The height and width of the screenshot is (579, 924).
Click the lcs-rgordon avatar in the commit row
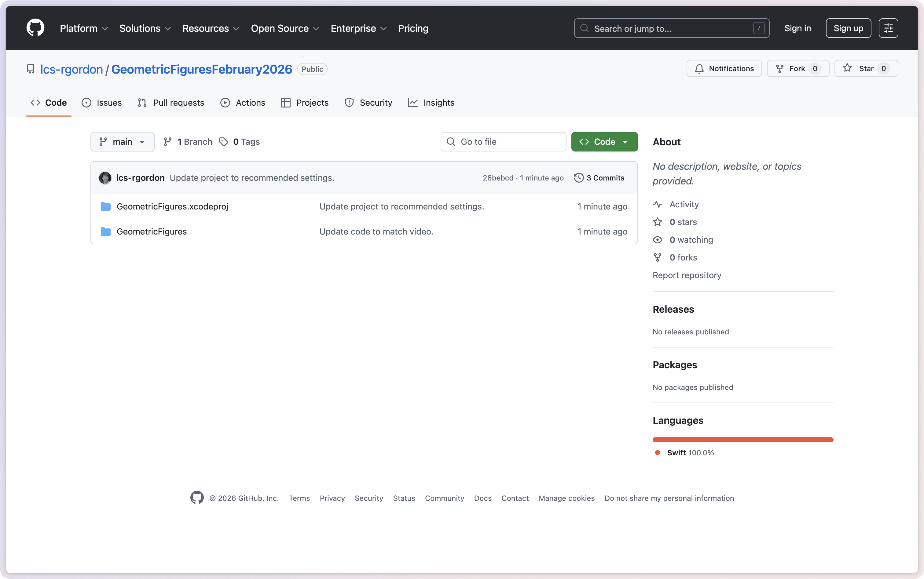click(105, 178)
